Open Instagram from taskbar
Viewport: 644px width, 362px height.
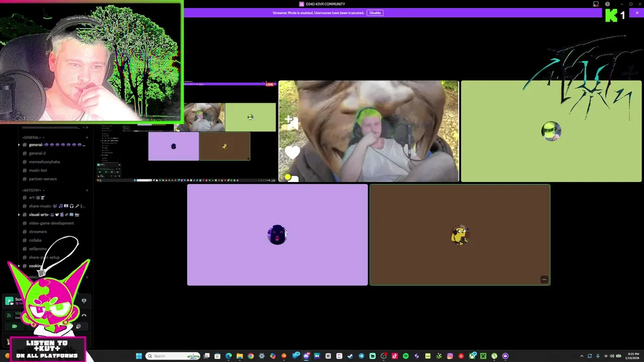point(450,356)
